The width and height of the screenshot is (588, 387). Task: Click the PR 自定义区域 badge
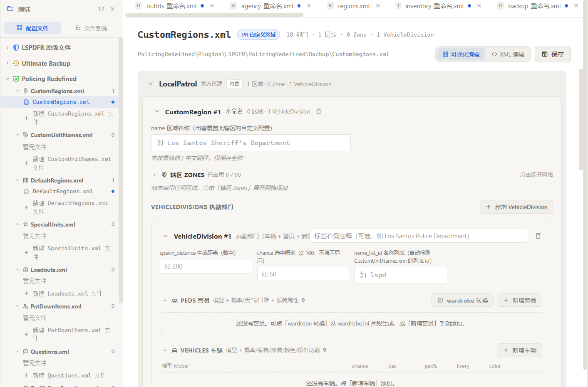pyautogui.click(x=258, y=35)
